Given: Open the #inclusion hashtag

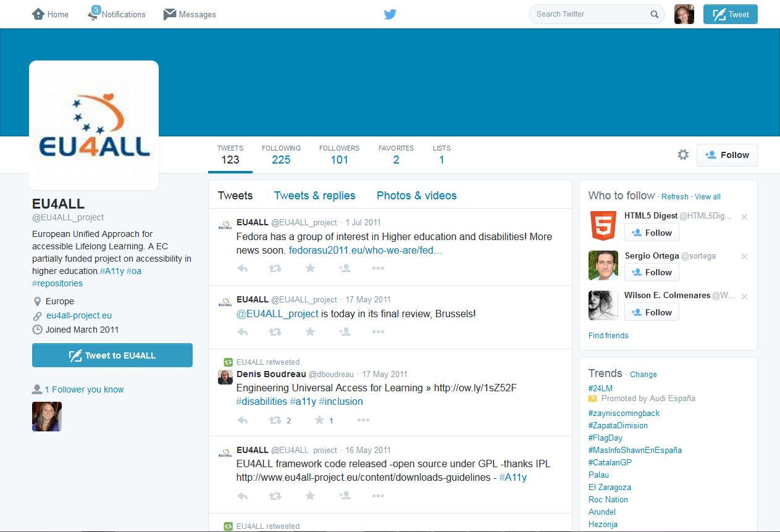Looking at the screenshot, I should pyautogui.click(x=341, y=401).
